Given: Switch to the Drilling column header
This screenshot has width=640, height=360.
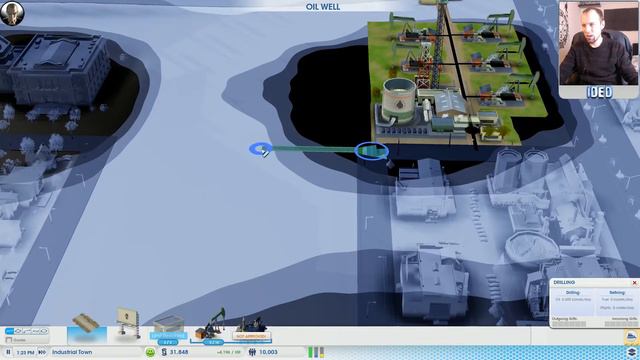Looking at the screenshot, I should pos(573,293).
